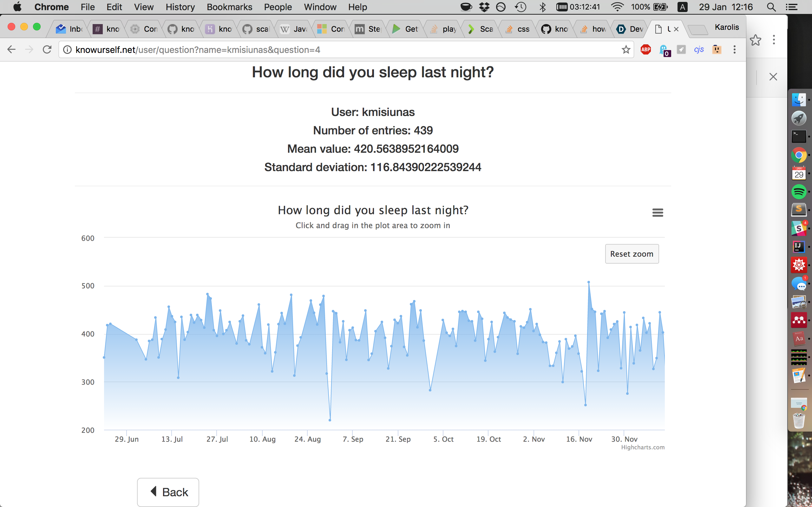Click the cjs extension icon
The width and height of the screenshot is (812, 507).
[x=699, y=50]
